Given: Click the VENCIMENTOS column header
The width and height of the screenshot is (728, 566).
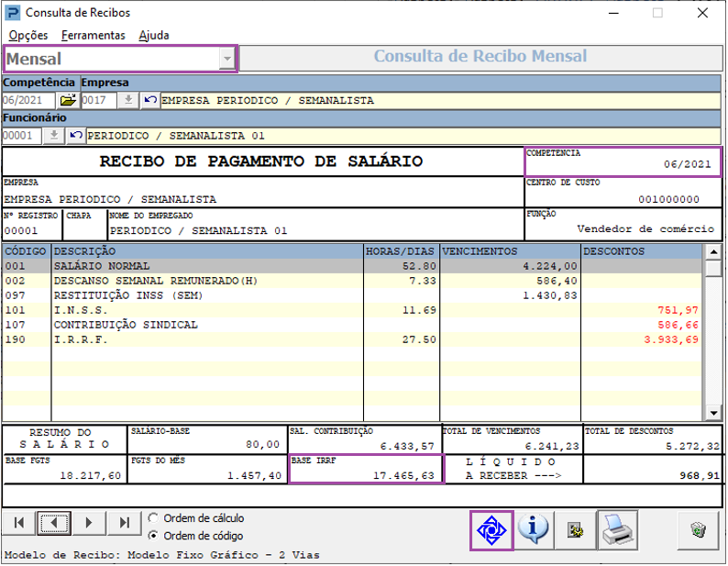Looking at the screenshot, I should pos(511,251).
